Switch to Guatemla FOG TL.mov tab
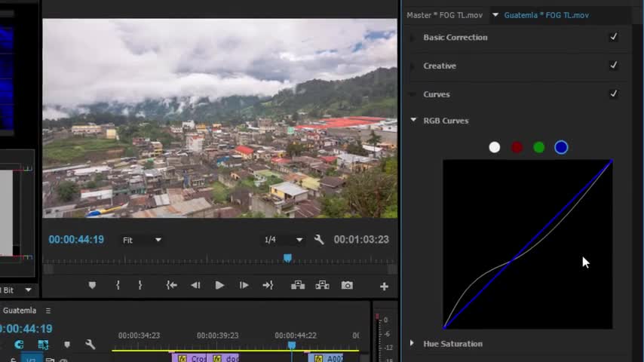 546,15
